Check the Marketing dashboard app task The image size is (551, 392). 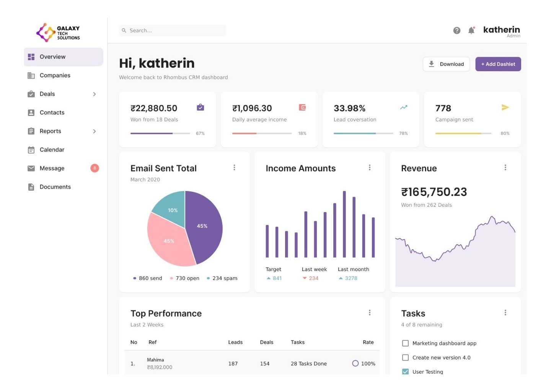(405, 343)
